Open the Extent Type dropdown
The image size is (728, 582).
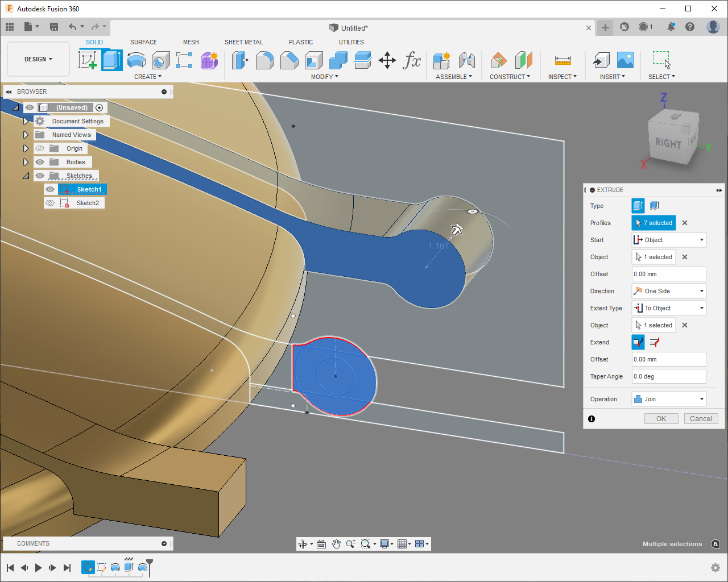[669, 308]
